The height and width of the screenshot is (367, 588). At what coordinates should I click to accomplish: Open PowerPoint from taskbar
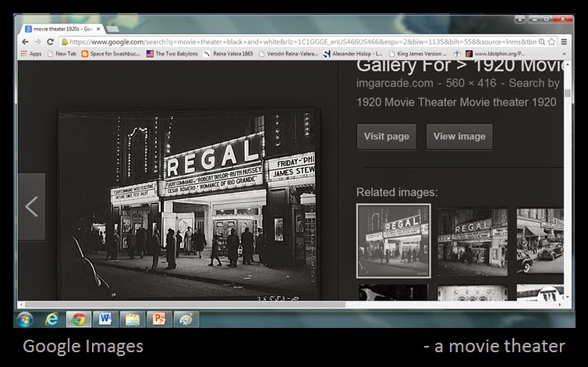pyautogui.click(x=159, y=319)
